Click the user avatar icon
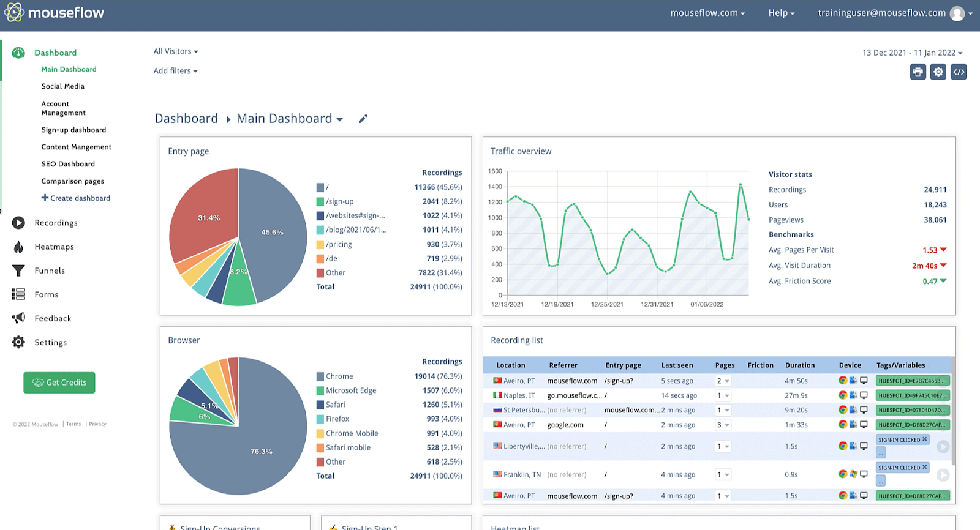The width and height of the screenshot is (980, 530). click(x=957, y=13)
